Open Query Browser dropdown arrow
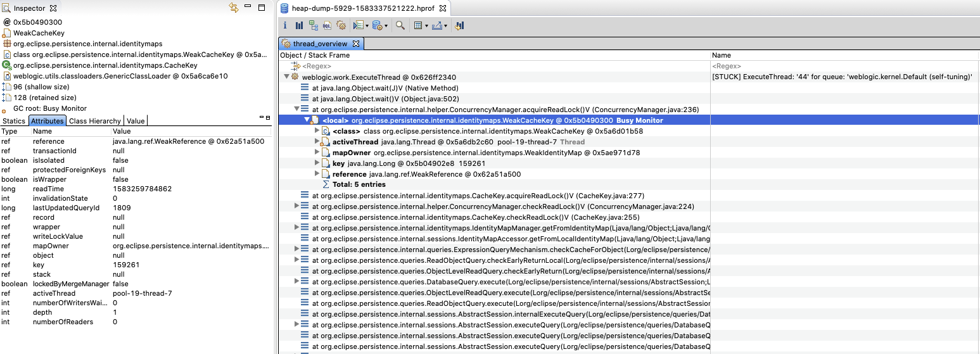This screenshot has width=980, height=354. tap(386, 27)
